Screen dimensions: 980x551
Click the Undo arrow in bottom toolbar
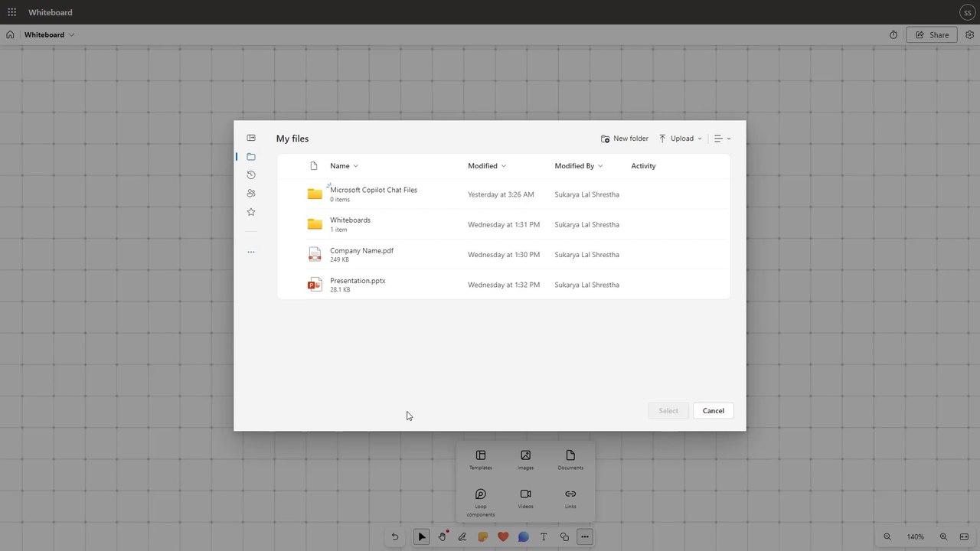395,537
